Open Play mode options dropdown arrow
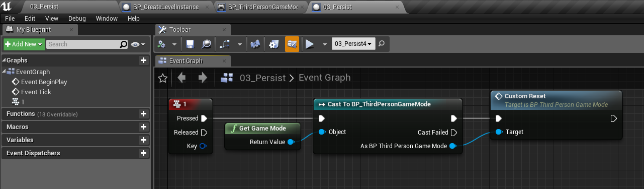644x189 pixels. coord(324,44)
